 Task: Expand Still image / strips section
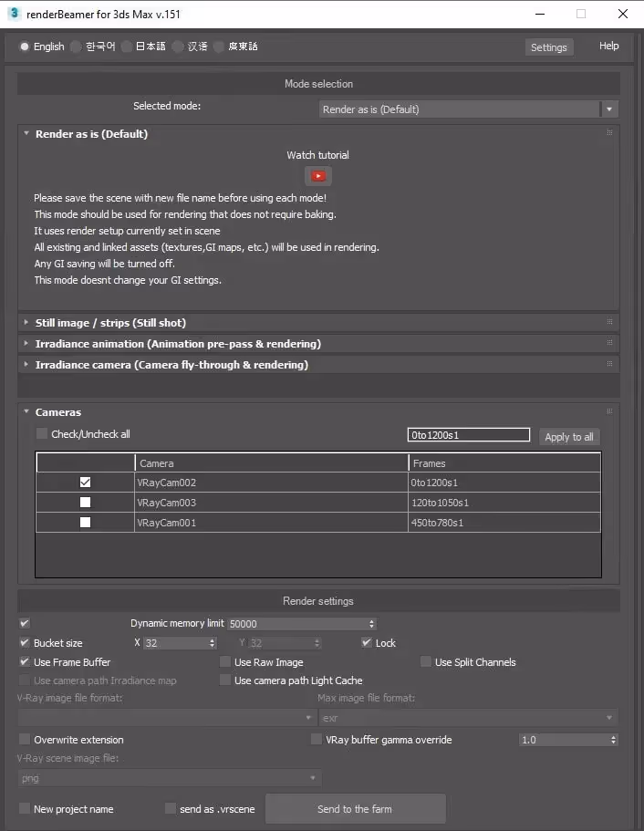click(x=26, y=322)
